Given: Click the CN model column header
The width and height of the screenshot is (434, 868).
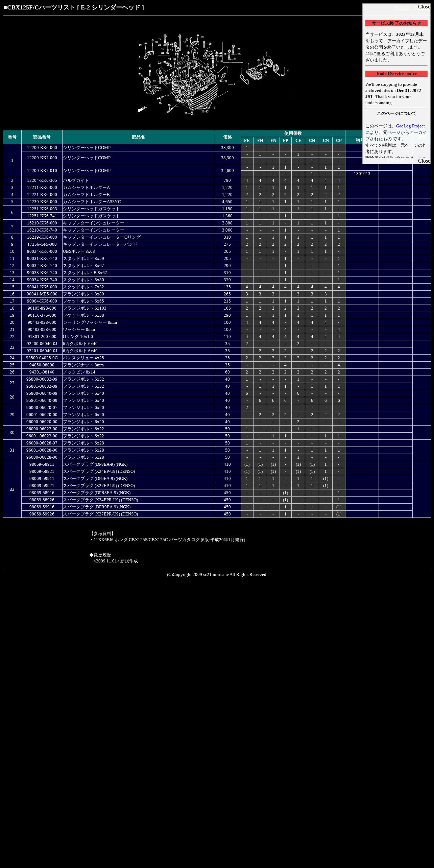Looking at the screenshot, I should coord(325,141).
